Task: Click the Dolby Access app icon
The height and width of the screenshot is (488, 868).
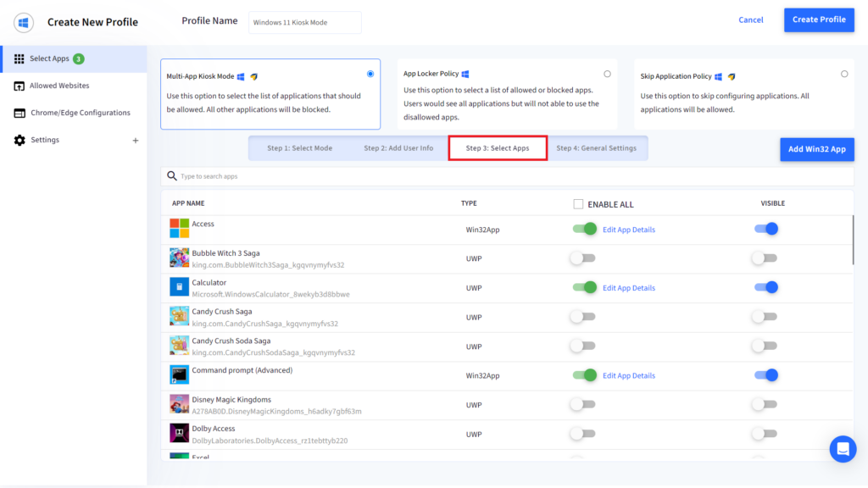Action: coord(180,433)
